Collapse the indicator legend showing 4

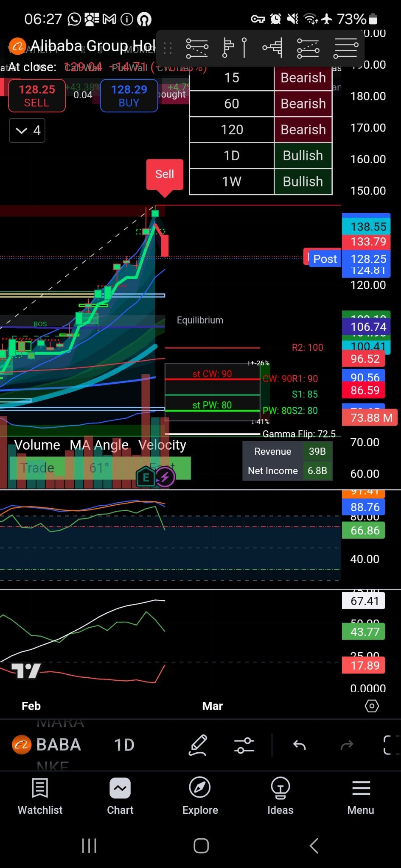tap(27, 131)
